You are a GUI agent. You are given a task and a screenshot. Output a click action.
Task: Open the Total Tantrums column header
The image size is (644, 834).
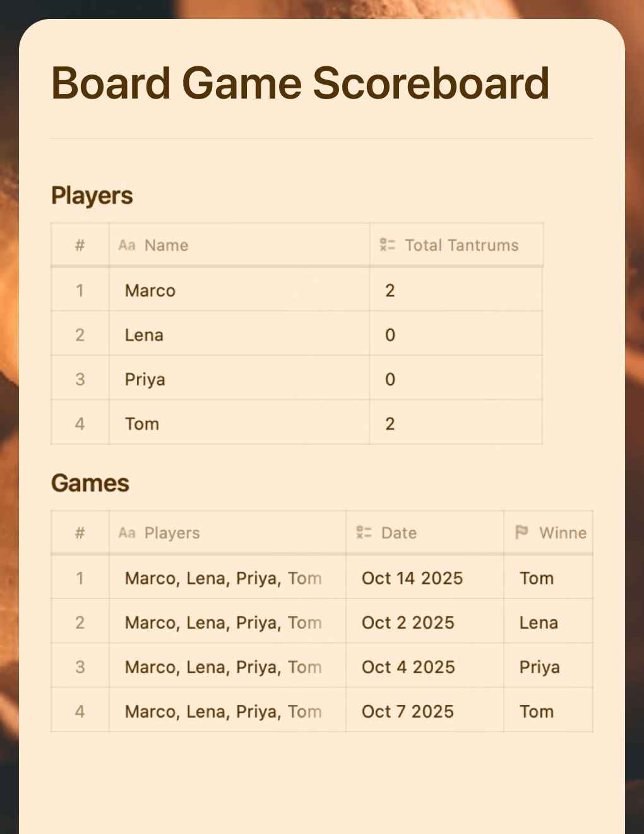point(462,245)
